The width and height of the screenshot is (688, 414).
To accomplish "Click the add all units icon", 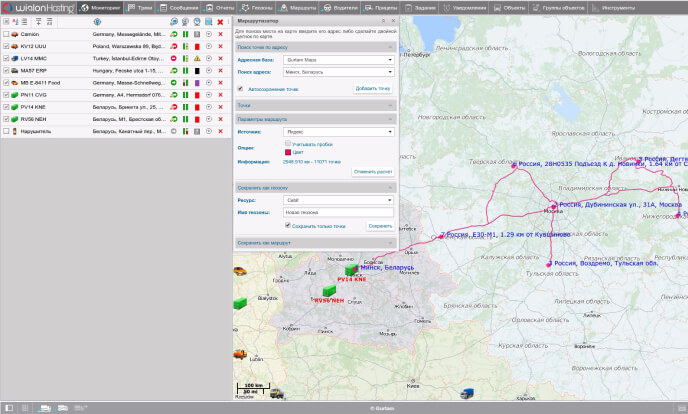I will [49, 21].
